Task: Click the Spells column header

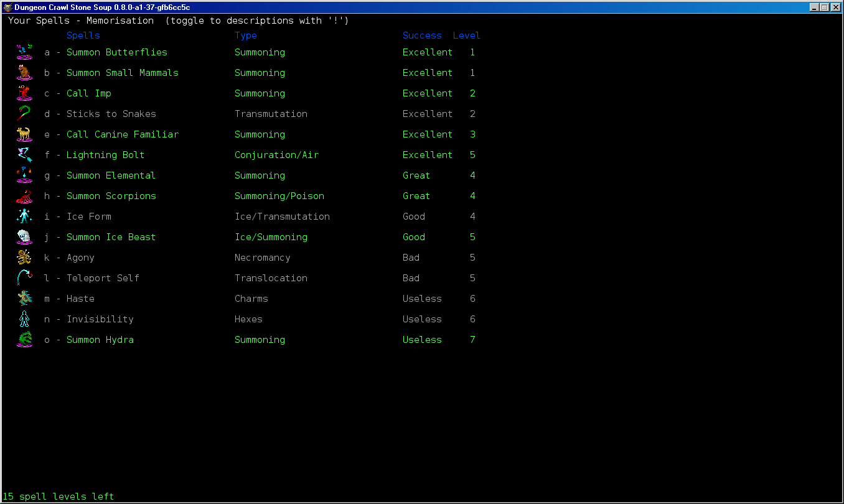Action: point(83,35)
